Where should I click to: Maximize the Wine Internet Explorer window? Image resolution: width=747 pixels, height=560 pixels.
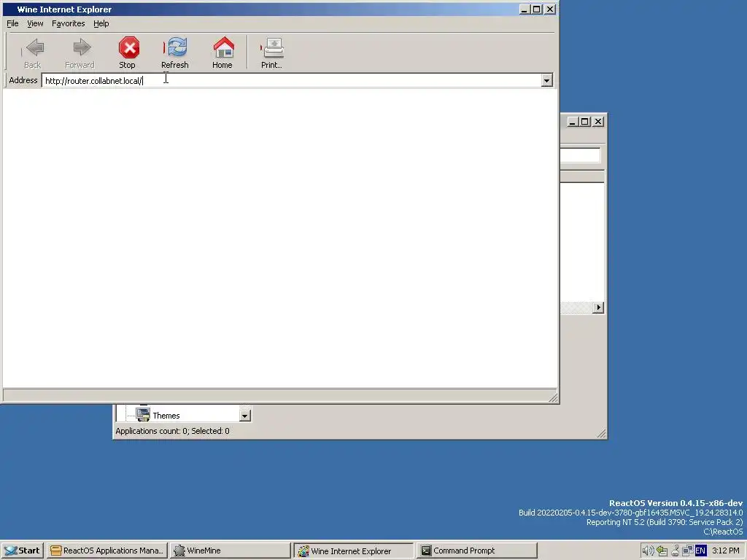[537, 9]
